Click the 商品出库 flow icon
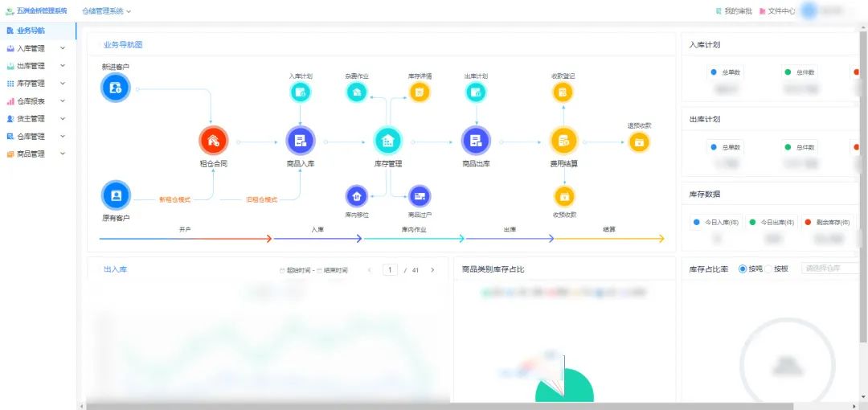 (x=476, y=141)
